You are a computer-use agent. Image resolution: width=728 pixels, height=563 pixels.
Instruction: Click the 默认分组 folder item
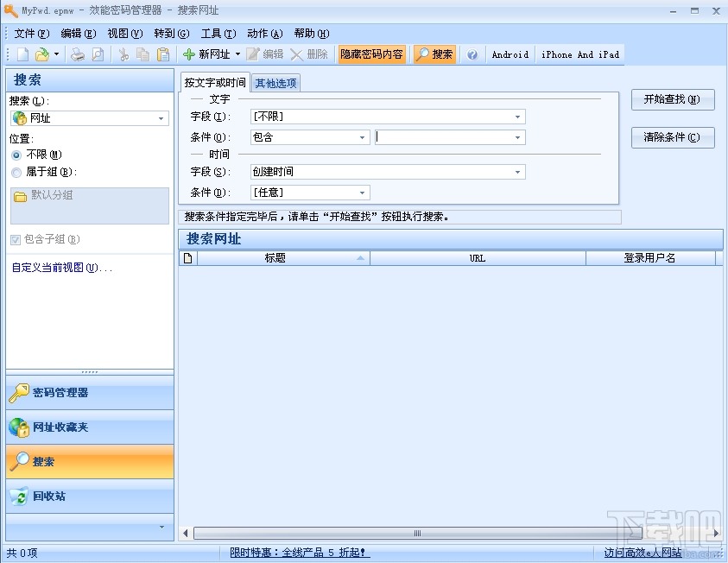(x=44, y=195)
